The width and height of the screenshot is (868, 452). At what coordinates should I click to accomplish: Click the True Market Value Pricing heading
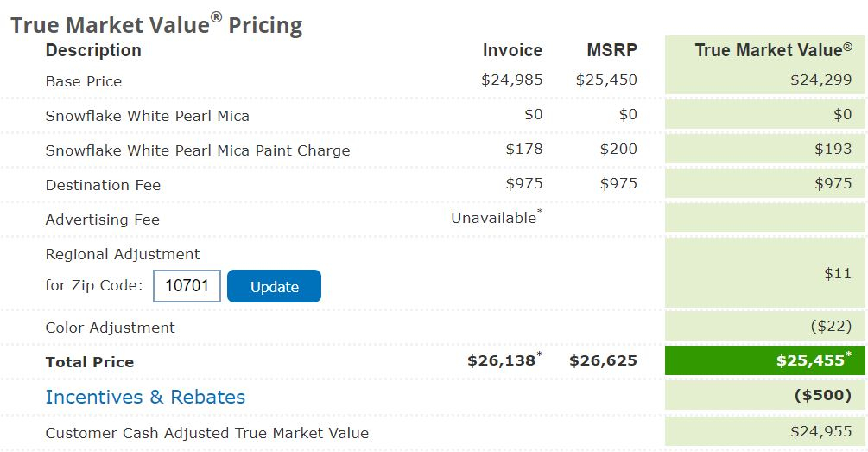156,25
